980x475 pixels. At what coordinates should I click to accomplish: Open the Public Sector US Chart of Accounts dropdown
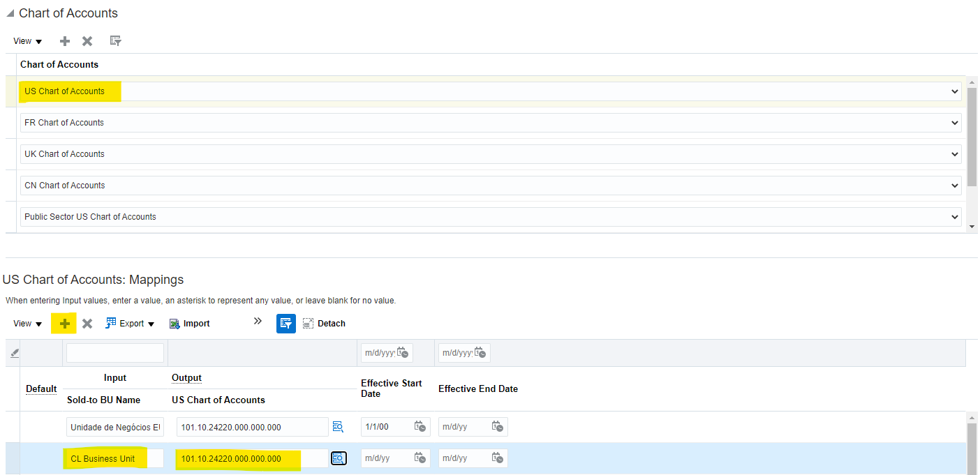tap(955, 217)
